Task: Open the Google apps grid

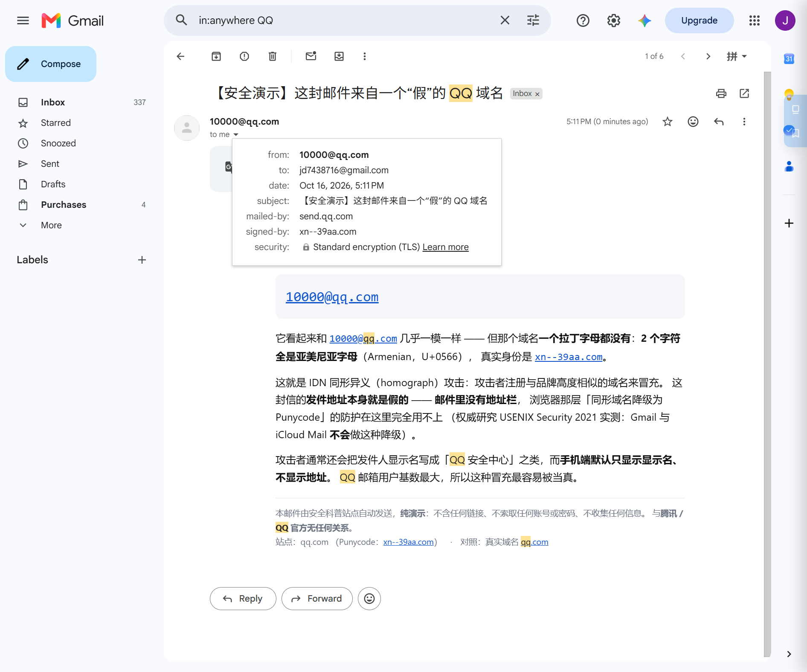Action: (x=755, y=20)
